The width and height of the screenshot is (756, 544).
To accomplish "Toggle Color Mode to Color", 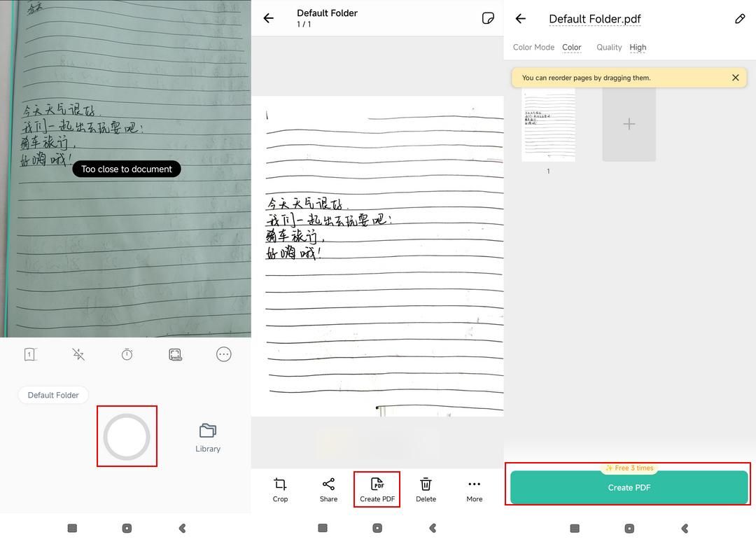I will [x=571, y=47].
